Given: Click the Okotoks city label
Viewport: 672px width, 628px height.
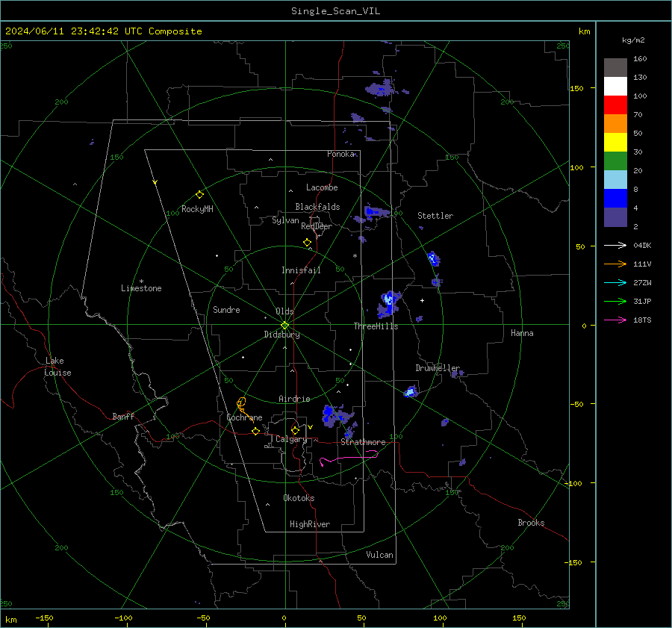Looking at the screenshot, I should (299, 498).
